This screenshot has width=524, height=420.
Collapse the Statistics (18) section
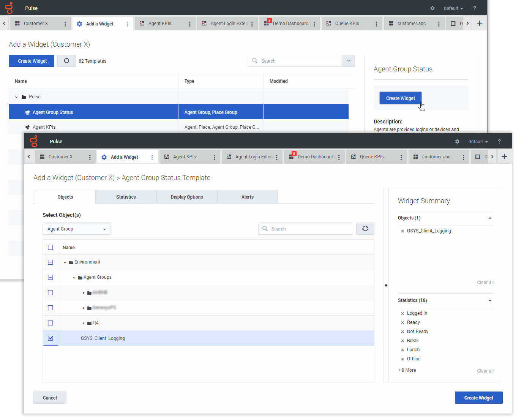(490, 300)
